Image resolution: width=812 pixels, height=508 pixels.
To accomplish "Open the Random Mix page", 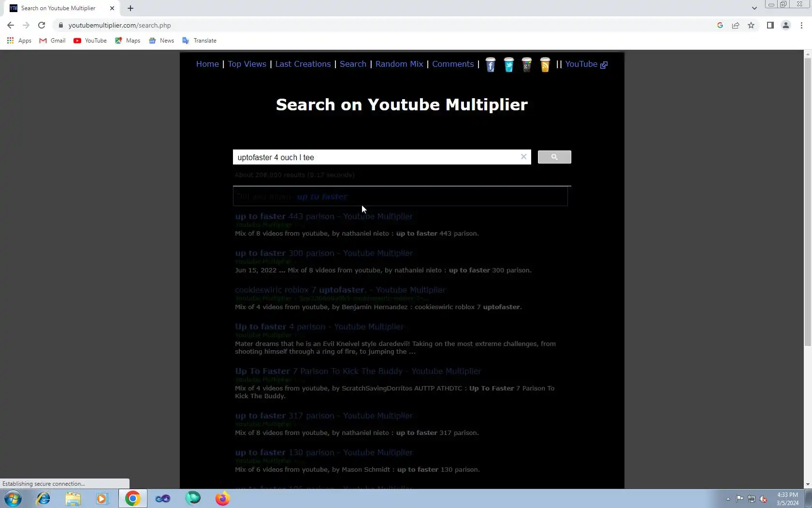I will (399, 64).
